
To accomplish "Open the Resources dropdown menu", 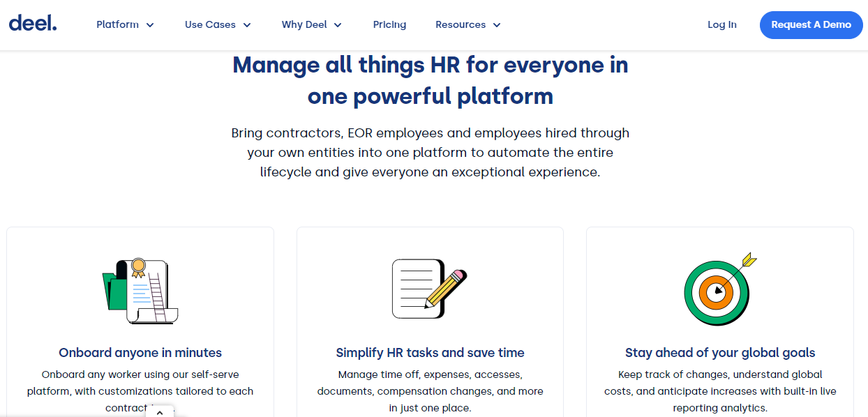I will pos(467,24).
